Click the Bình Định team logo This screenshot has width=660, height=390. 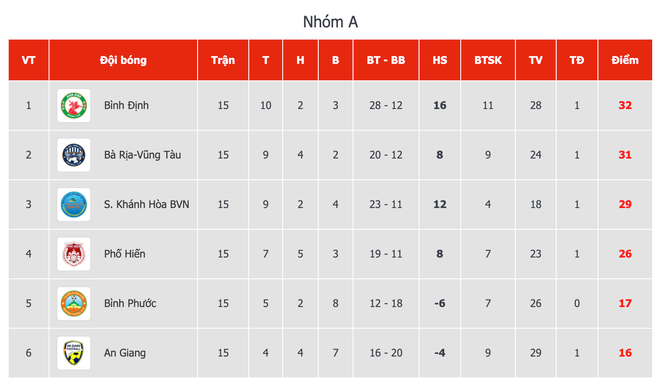pos(74,106)
